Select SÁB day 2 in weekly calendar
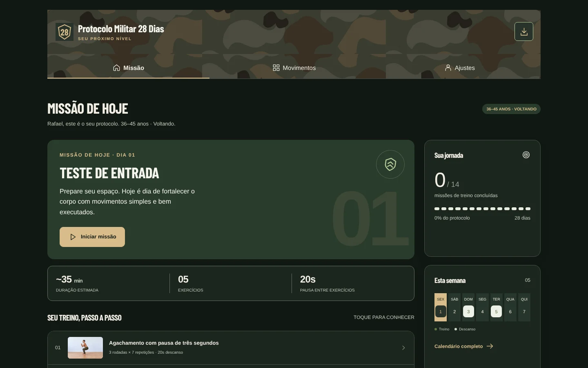588x368 pixels. [x=454, y=307]
